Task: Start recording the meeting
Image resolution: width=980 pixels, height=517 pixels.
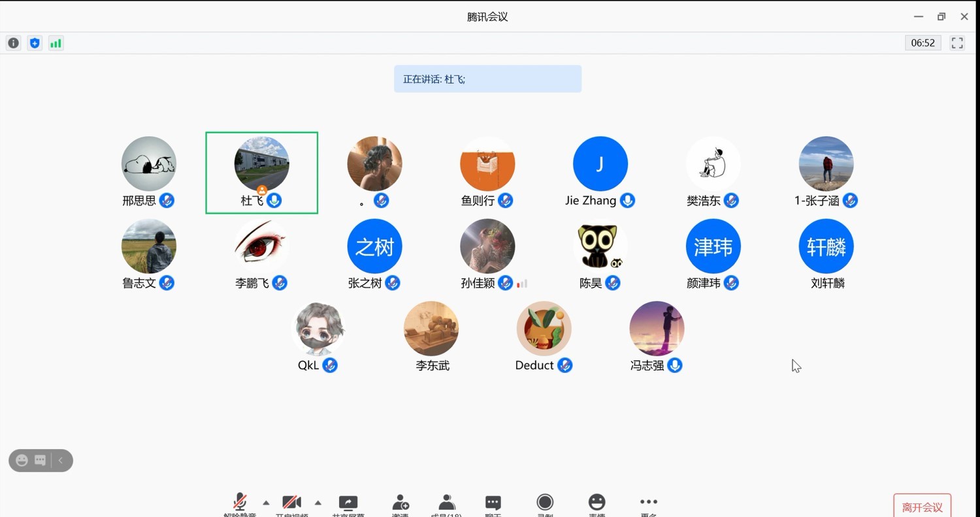Action: [x=545, y=503]
